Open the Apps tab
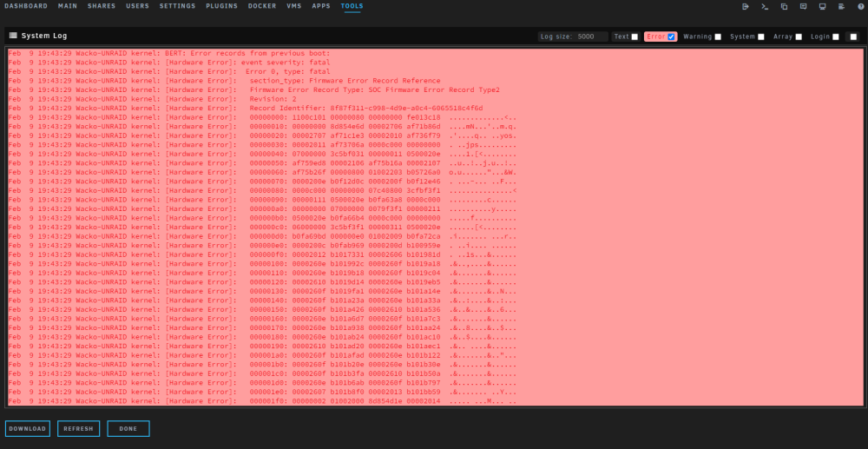Screen dimensions: 868x449 click(321, 6)
